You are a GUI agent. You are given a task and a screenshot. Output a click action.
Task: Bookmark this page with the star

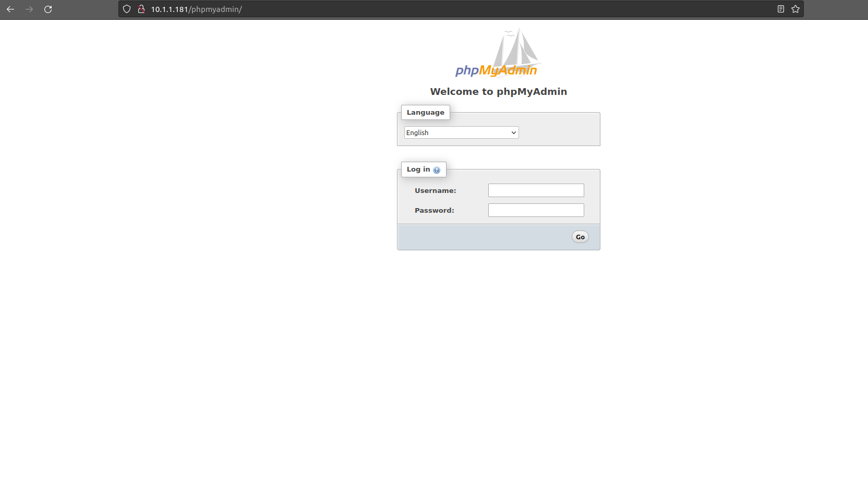[x=795, y=9]
